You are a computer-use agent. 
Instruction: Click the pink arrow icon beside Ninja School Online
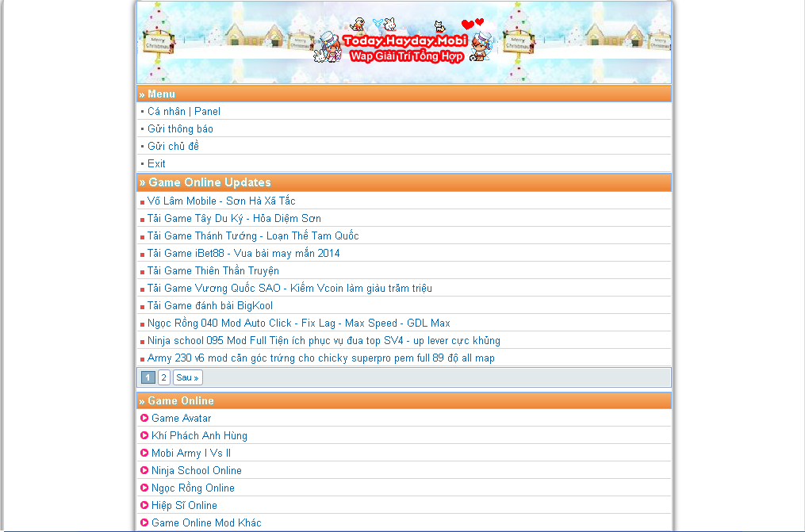(x=144, y=470)
